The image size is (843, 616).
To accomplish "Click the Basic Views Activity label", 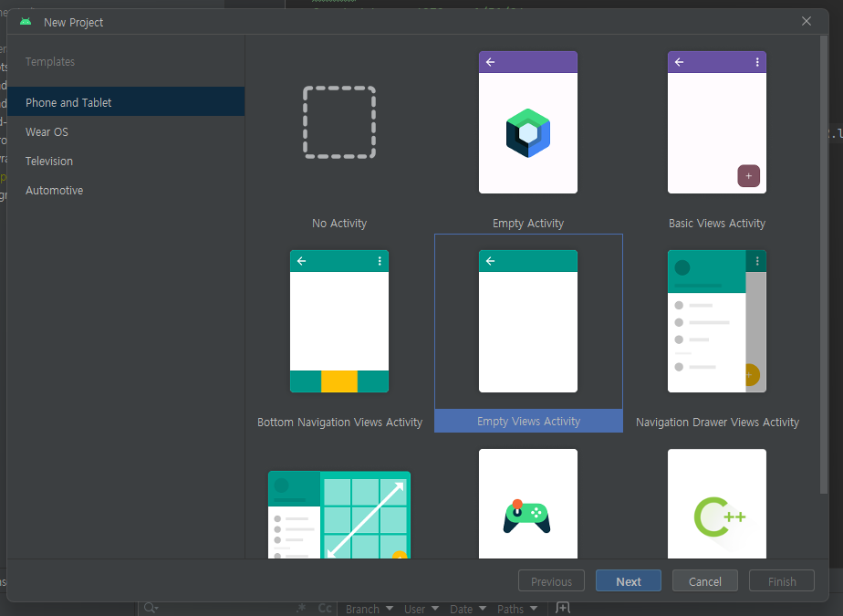I will (717, 224).
